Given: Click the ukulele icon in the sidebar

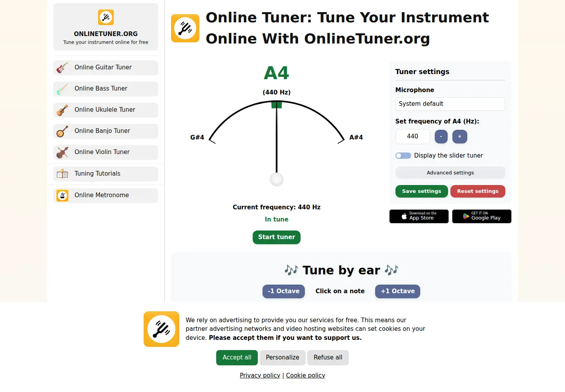Looking at the screenshot, I should coord(62,110).
